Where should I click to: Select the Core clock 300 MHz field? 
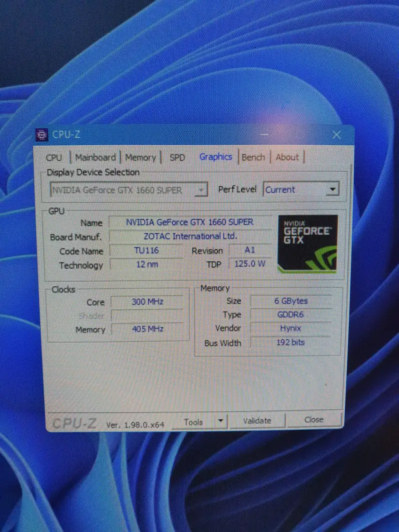pos(147,301)
